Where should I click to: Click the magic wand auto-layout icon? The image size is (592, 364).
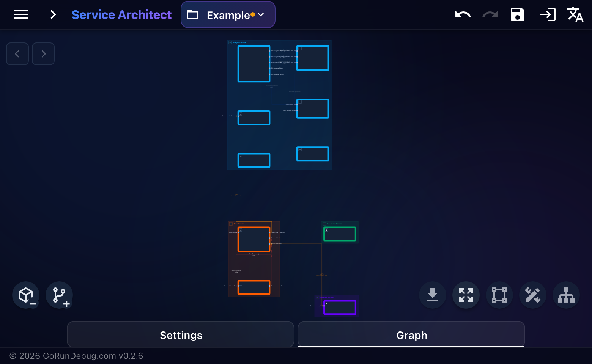pos(533,295)
